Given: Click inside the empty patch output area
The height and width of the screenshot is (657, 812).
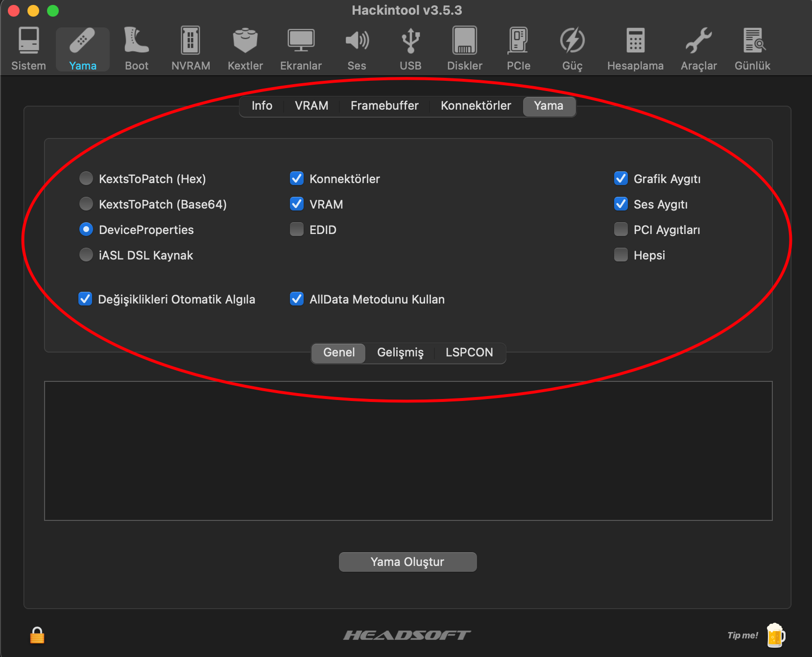Looking at the screenshot, I should pyautogui.click(x=408, y=451).
